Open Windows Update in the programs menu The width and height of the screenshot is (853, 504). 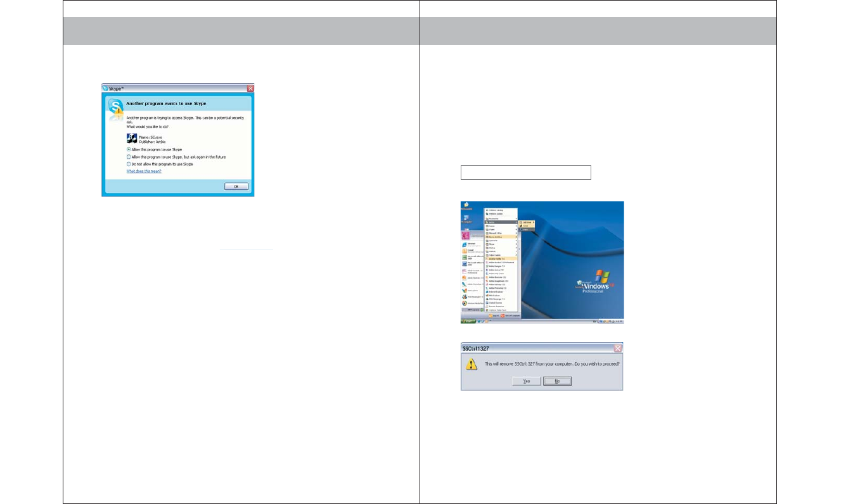click(x=501, y=214)
